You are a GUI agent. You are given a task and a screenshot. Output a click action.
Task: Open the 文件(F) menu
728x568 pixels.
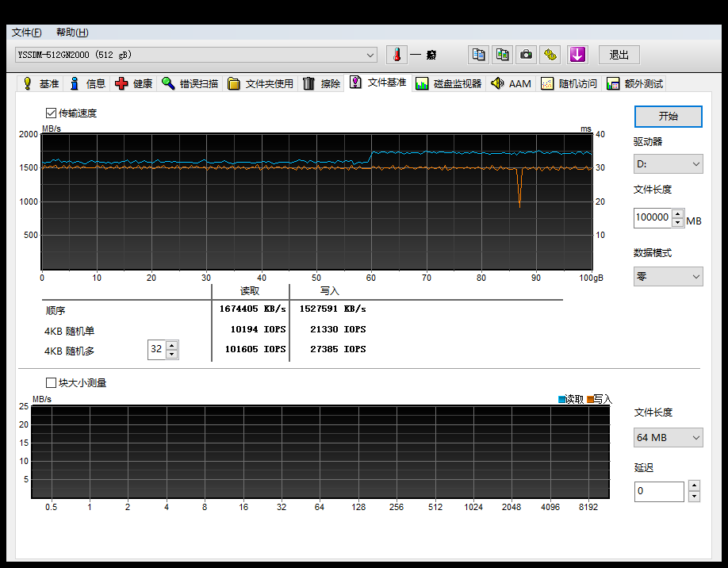tap(26, 33)
